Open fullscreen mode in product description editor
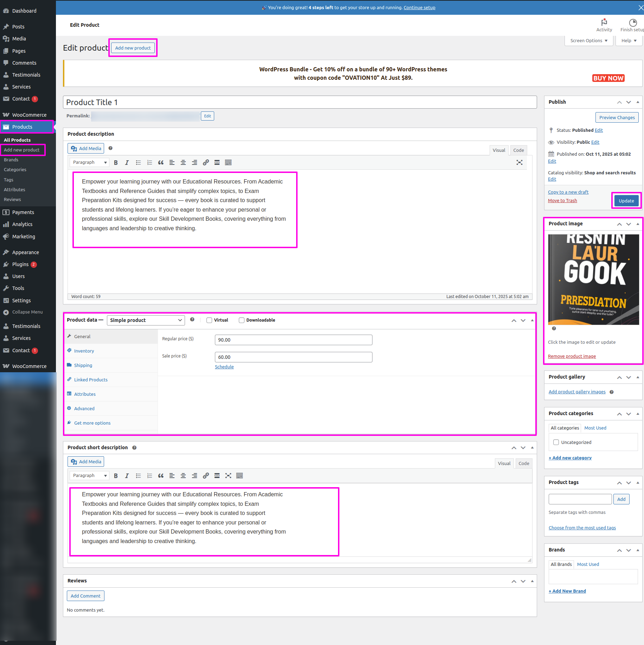The image size is (644, 645). (x=519, y=162)
